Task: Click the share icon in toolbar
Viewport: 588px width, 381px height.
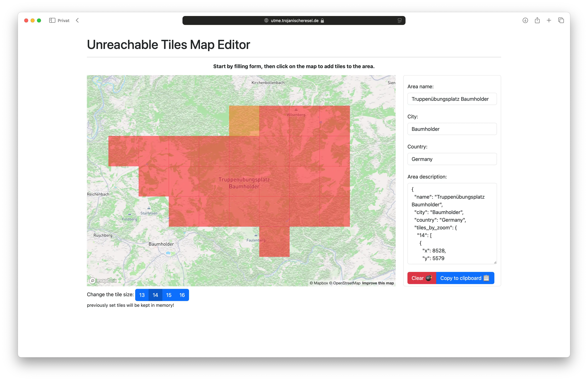Action: (x=537, y=20)
